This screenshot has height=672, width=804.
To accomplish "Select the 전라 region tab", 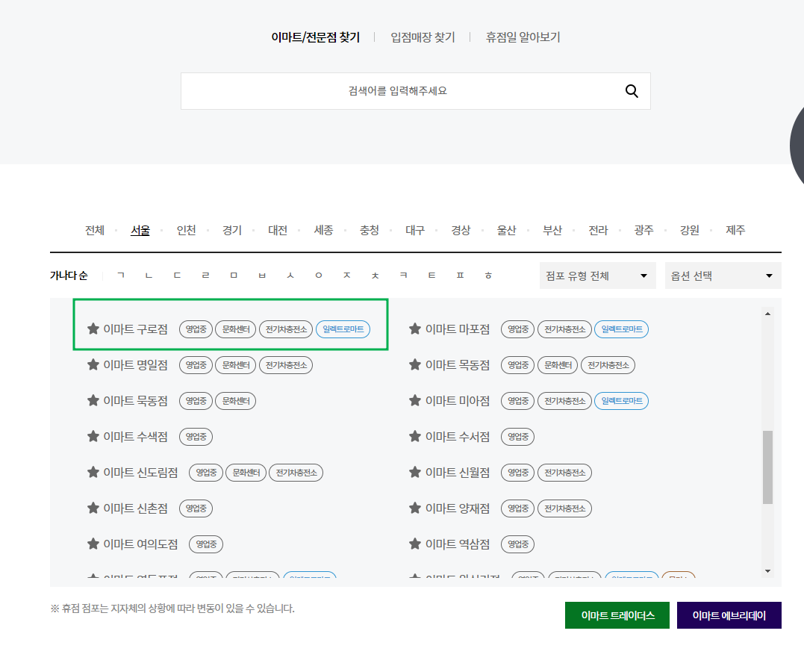I will click(x=598, y=230).
